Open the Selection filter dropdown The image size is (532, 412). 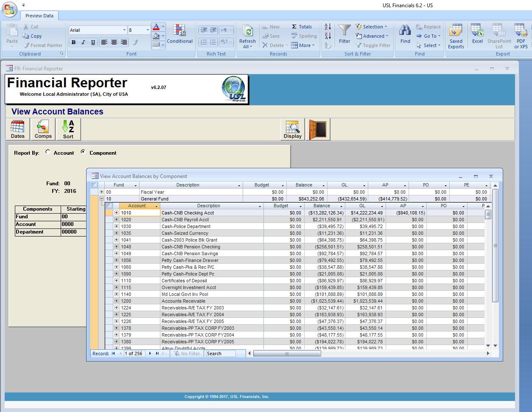[371, 27]
